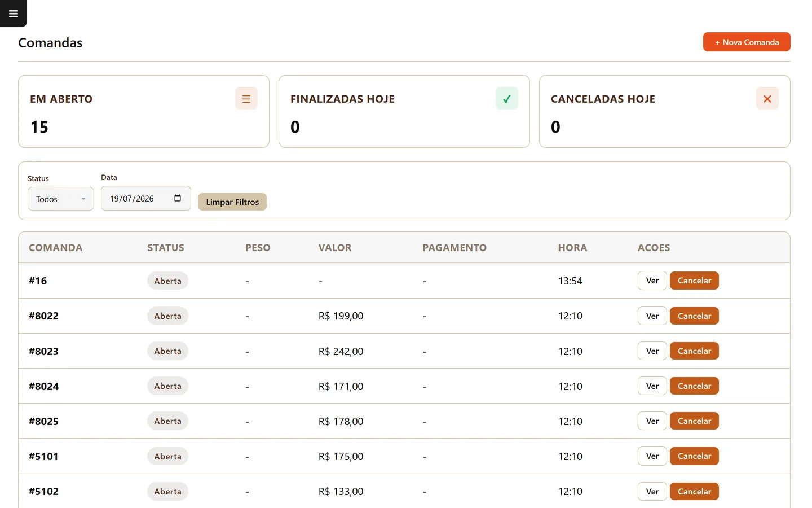The width and height of the screenshot is (812, 508).
Task: Cancel comanda #16
Action: pos(694,281)
